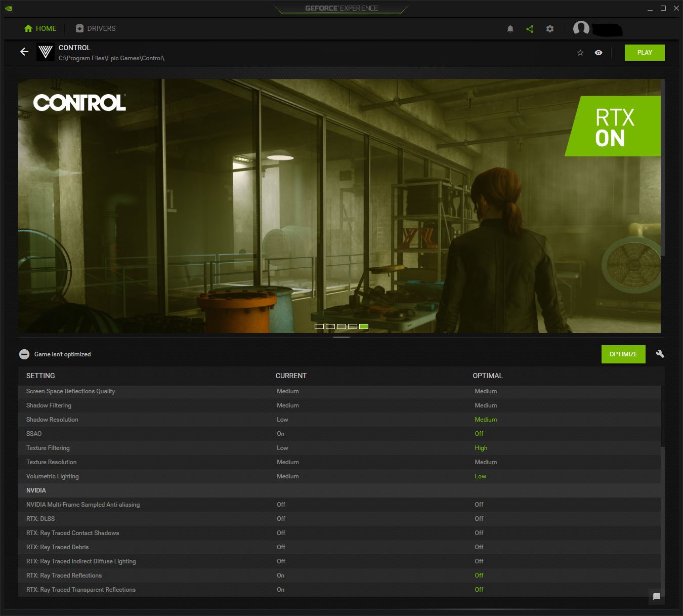The height and width of the screenshot is (616, 683).
Task: Select the Texture Resolution setting
Action: point(339,462)
